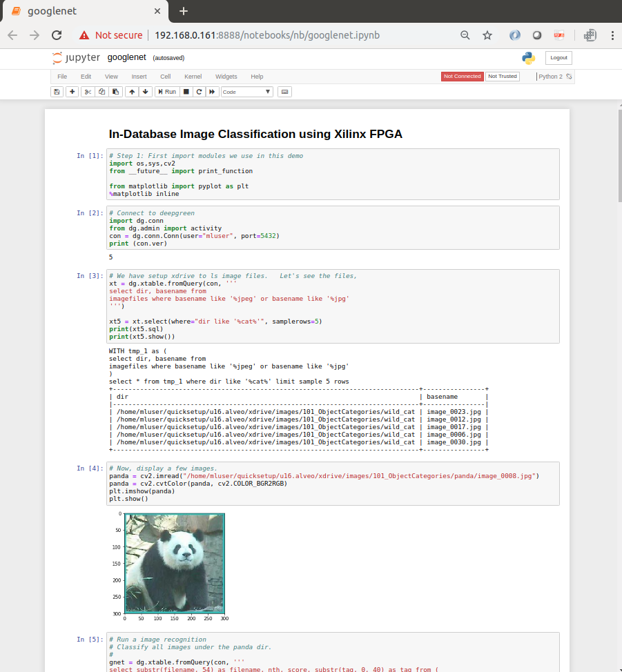Select code cell In [4] displaying panda

tap(333, 484)
